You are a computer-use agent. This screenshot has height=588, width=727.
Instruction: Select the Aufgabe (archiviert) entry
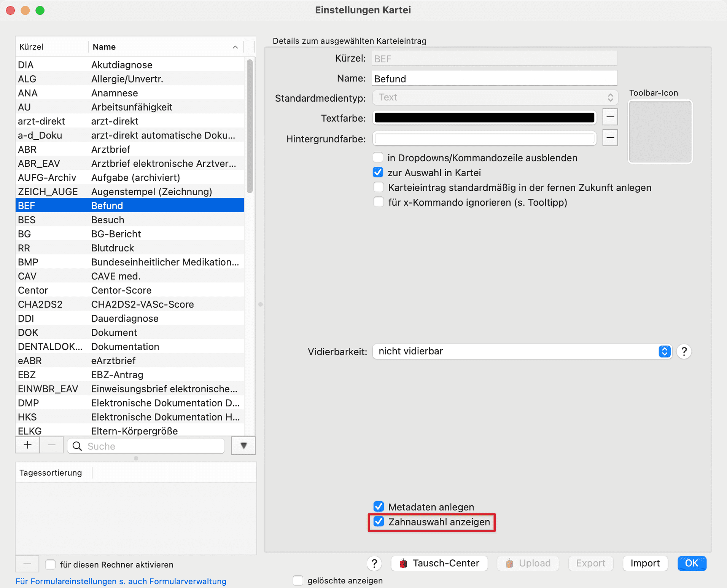click(x=129, y=177)
